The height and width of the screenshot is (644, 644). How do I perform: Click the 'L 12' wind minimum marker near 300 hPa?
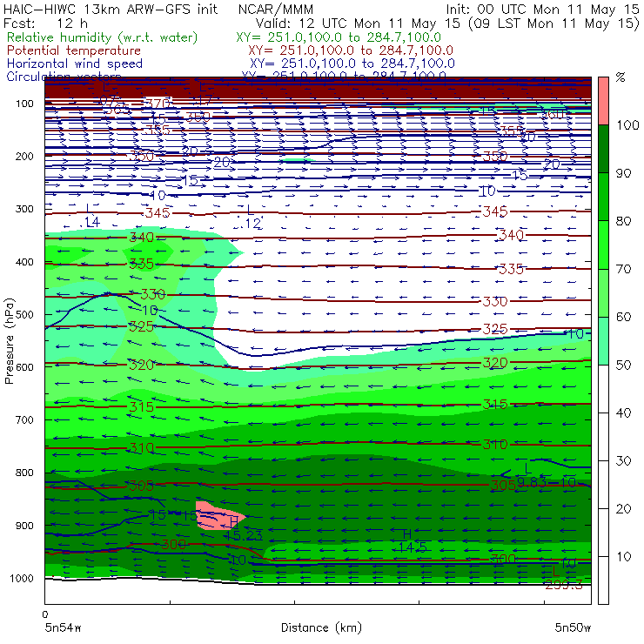pyautogui.click(x=252, y=218)
